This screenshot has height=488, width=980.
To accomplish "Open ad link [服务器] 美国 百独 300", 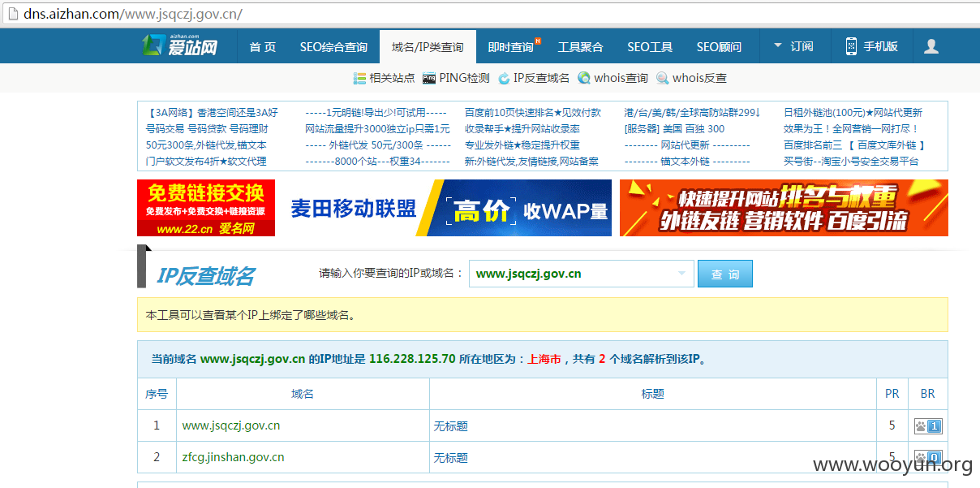I will 674,129.
